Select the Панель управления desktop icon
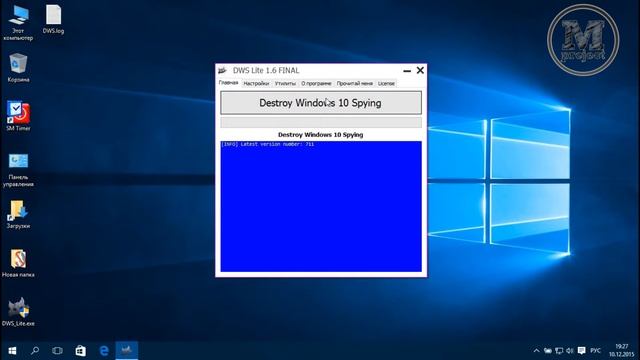The width and height of the screenshot is (640, 360). 18,170
